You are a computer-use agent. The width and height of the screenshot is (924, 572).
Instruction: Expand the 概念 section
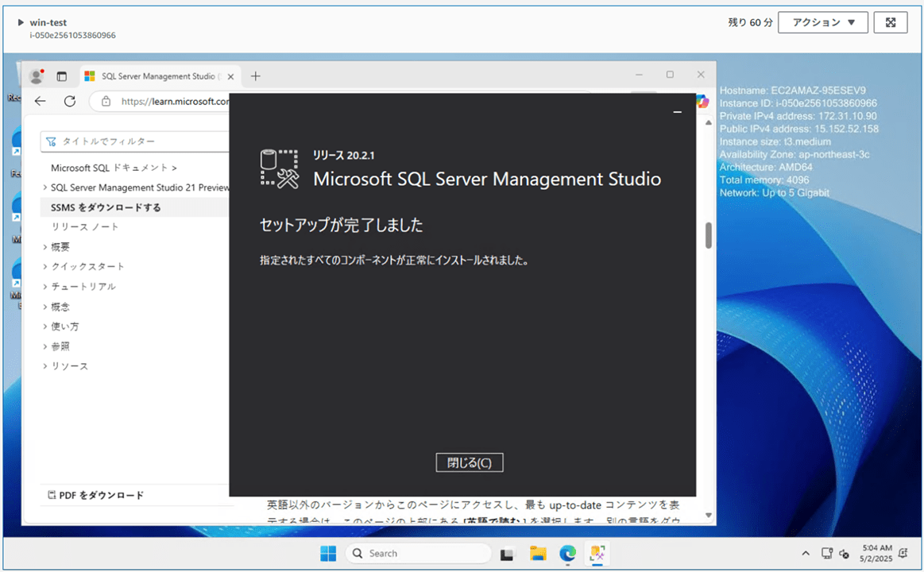point(44,307)
